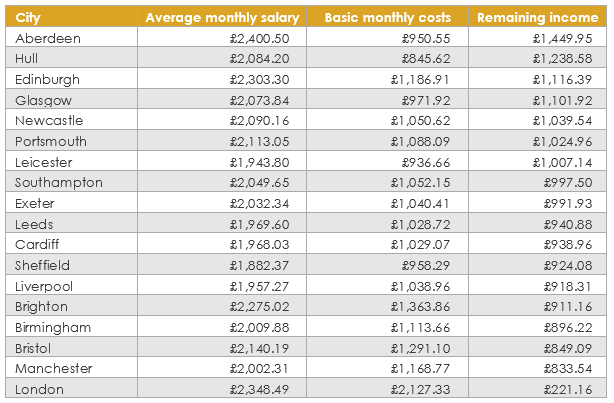This screenshot has width=614, height=403.
Task: Click the Liverpool row label
Action: (45, 286)
